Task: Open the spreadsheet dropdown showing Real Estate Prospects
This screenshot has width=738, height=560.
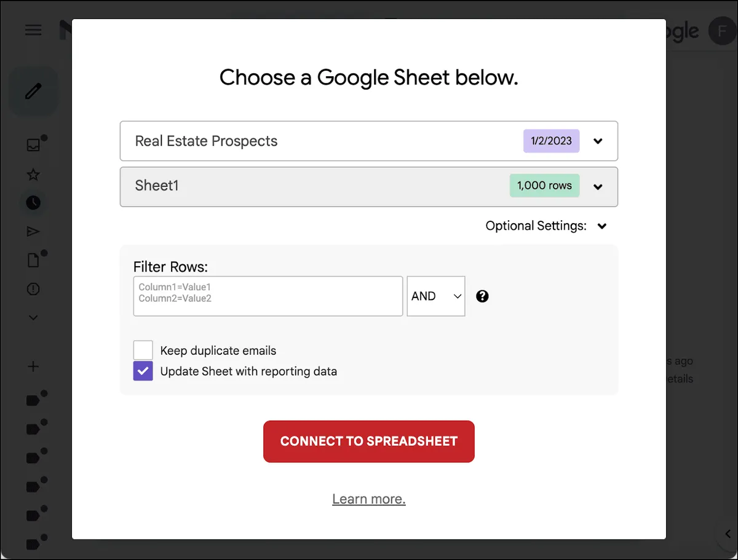Action: (368, 141)
